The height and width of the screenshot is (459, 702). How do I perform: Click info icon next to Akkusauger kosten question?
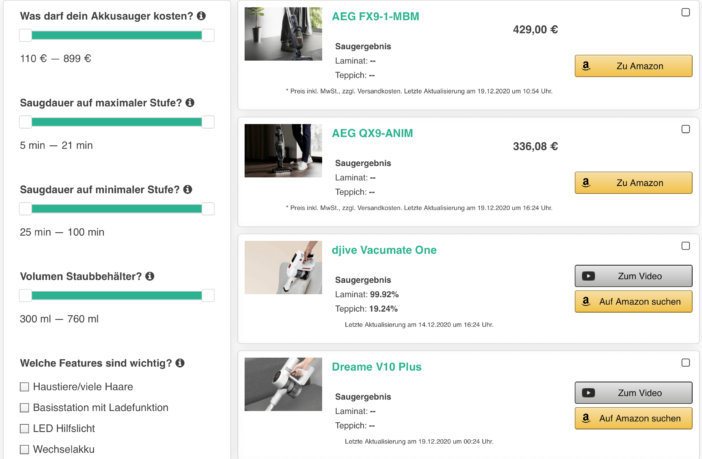[x=201, y=16]
